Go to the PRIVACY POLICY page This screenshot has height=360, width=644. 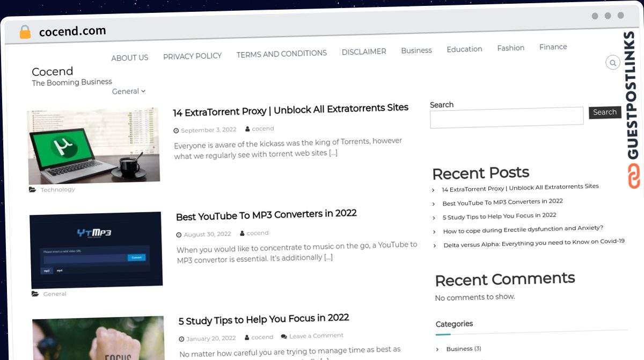click(192, 56)
